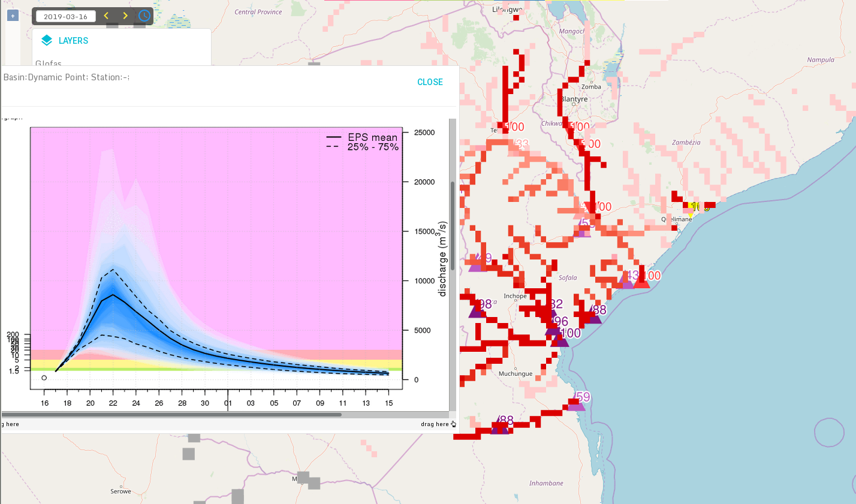
Task: Click the Blantyre city label on map
Action: click(574, 99)
